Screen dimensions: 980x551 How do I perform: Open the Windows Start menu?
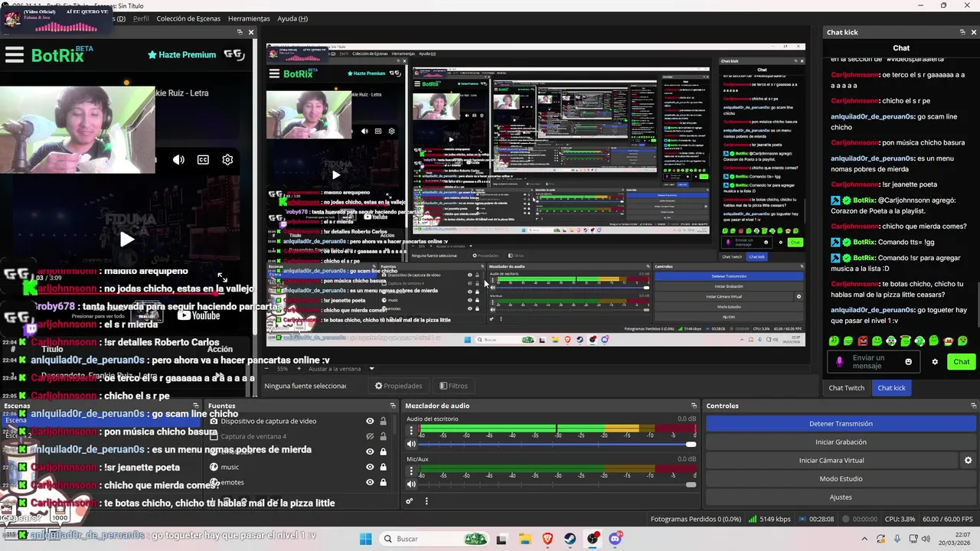click(x=365, y=539)
